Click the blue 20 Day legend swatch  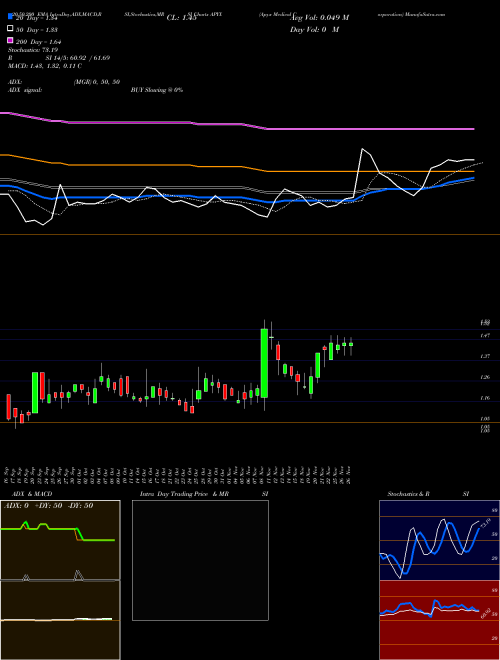pyautogui.click(x=11, y=16)
